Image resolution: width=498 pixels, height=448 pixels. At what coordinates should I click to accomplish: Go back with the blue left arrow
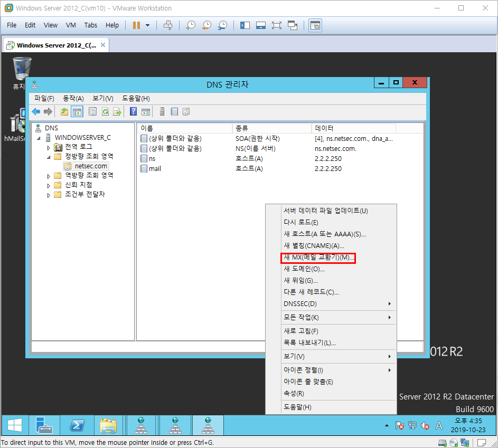tap(36, 112)
